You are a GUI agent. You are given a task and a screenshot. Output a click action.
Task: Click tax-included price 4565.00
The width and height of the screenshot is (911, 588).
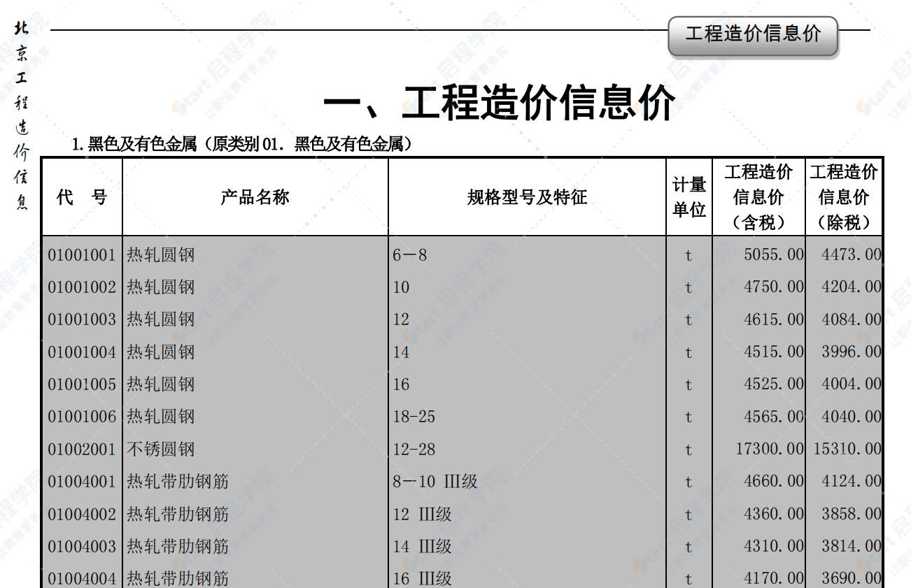click(x=774, y=417)
